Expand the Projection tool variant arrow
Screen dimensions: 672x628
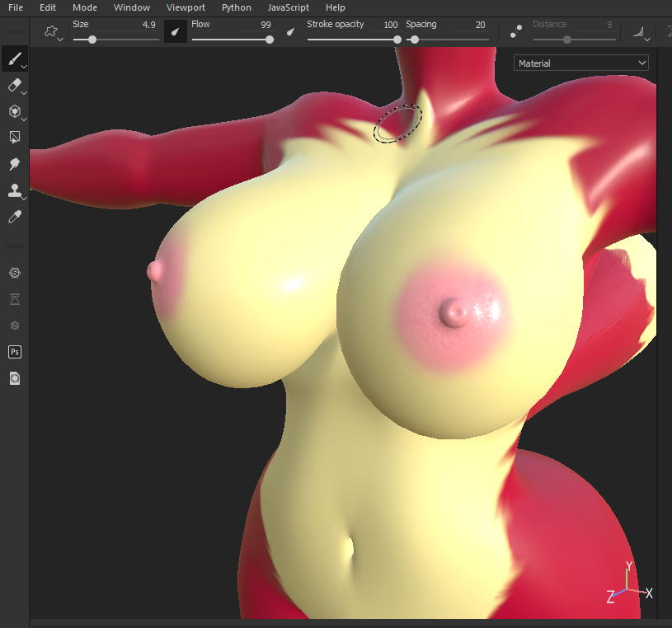24,120
